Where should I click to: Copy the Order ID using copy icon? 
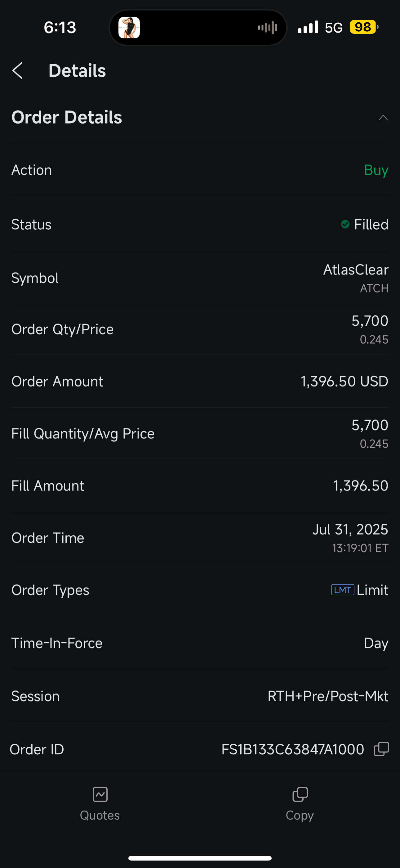click(381, 749)
